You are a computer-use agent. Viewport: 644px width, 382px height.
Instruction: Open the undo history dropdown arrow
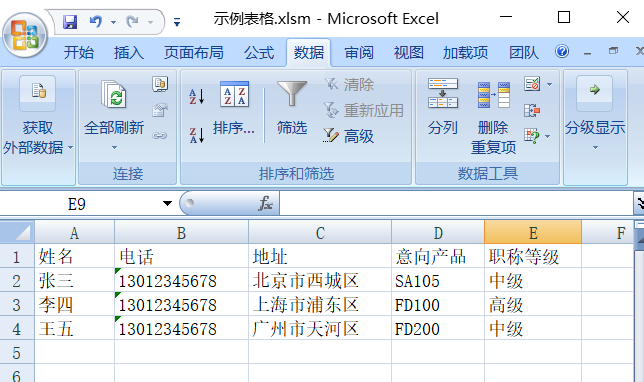pyautogui.click(x=113, y=22)
